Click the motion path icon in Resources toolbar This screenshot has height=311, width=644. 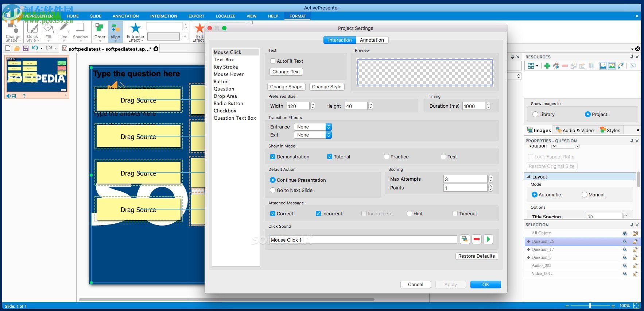621,66
